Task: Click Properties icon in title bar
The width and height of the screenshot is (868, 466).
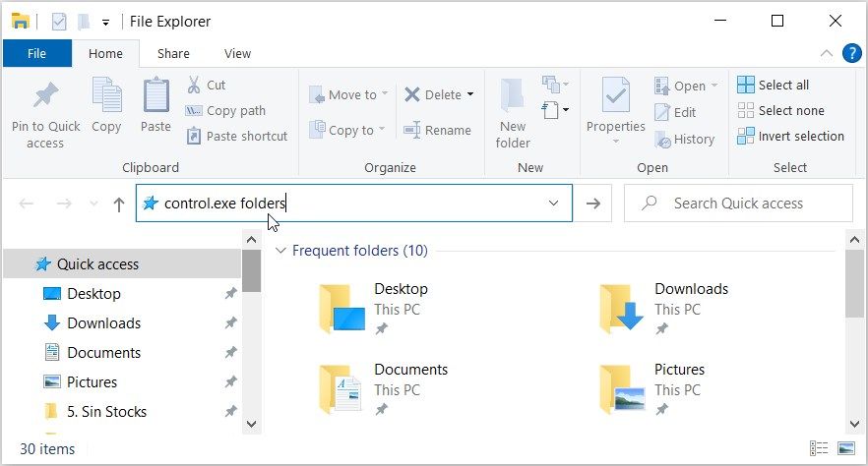Action: pyautogui.click(x=59, y=22)
